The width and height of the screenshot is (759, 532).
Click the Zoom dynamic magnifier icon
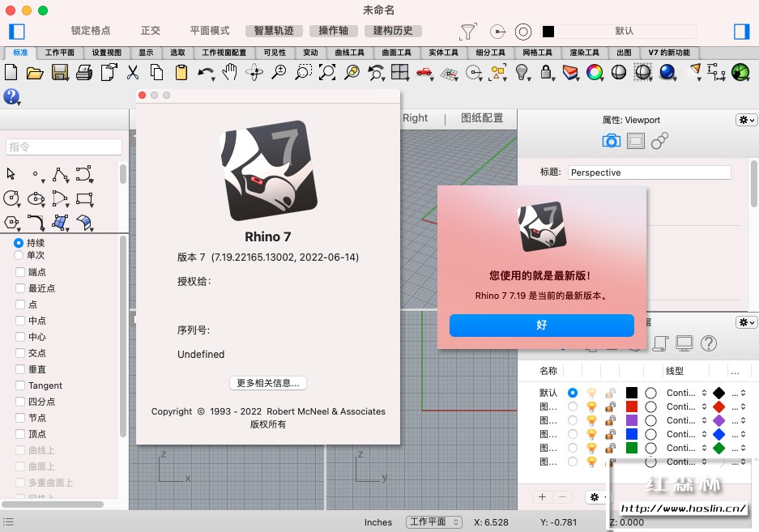279,73
